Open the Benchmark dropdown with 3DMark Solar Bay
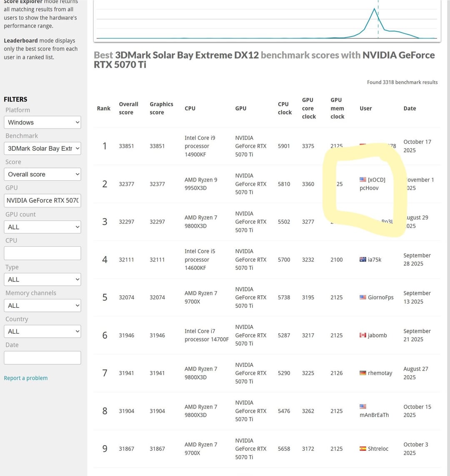450x476 pixels. (42, 148)
